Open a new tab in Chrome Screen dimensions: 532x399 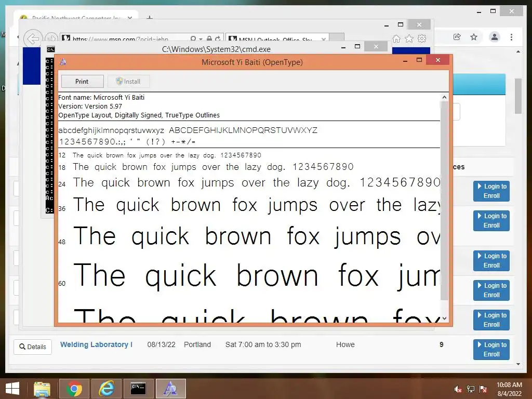coord(150,17)
